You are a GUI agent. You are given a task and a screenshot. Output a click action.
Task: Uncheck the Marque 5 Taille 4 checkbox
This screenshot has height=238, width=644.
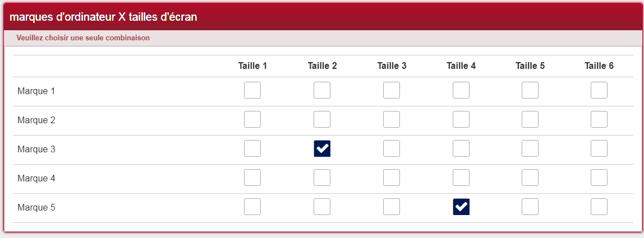point(461,207)
